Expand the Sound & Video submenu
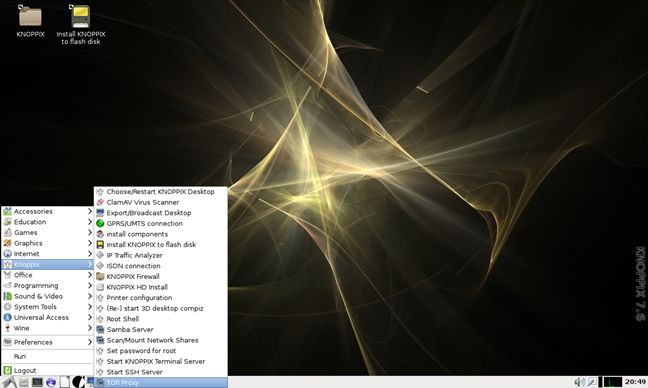This screenshot has width=648, height=388. [47, 296]
